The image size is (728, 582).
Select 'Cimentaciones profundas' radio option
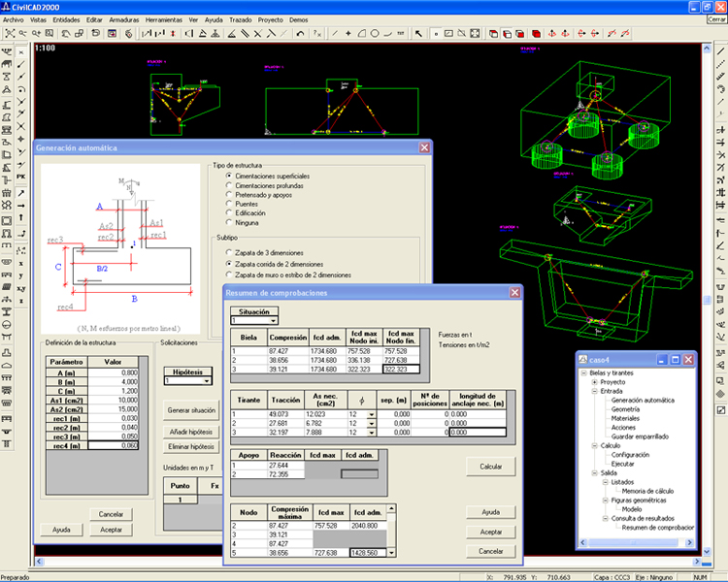pos(227,184)
